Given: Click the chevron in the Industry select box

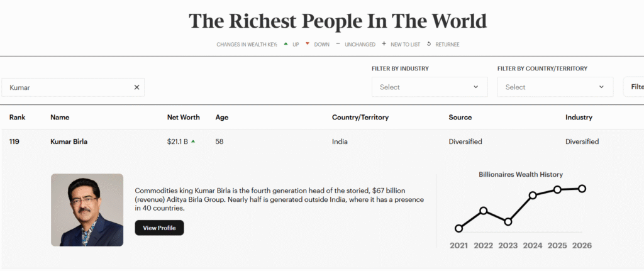Looking at the screenshot, I should coord(476,87).
